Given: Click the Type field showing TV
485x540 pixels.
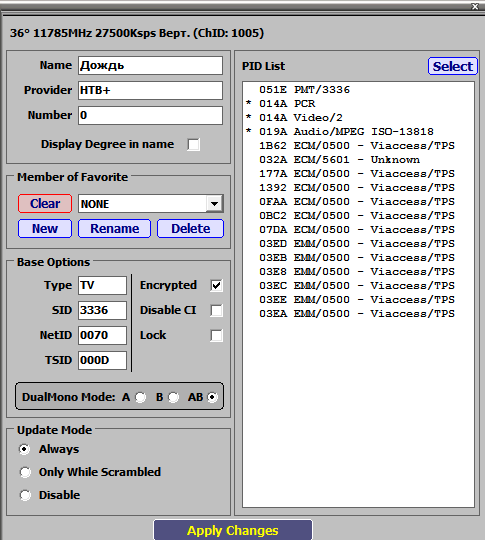Looking at the screenshot, I should tap(102, 285).
